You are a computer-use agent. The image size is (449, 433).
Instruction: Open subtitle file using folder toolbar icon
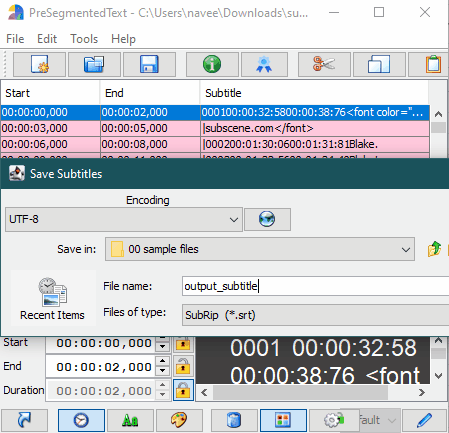pyautogui.click(x=94, y=64)
